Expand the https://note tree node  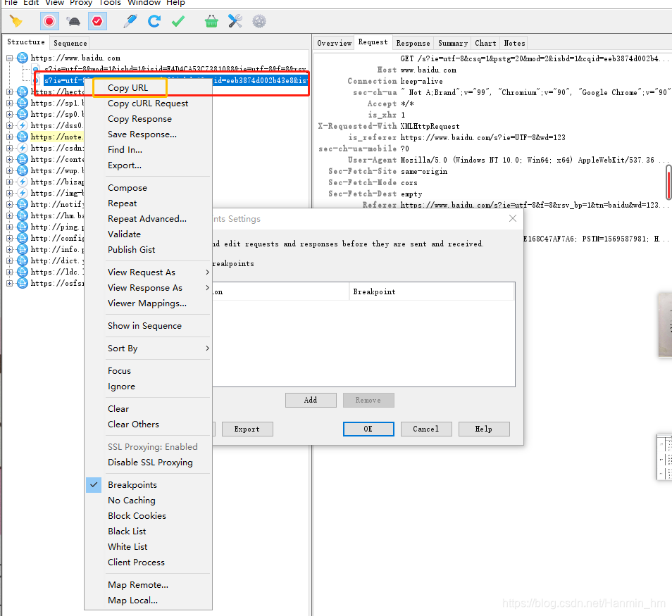(9, 137)
